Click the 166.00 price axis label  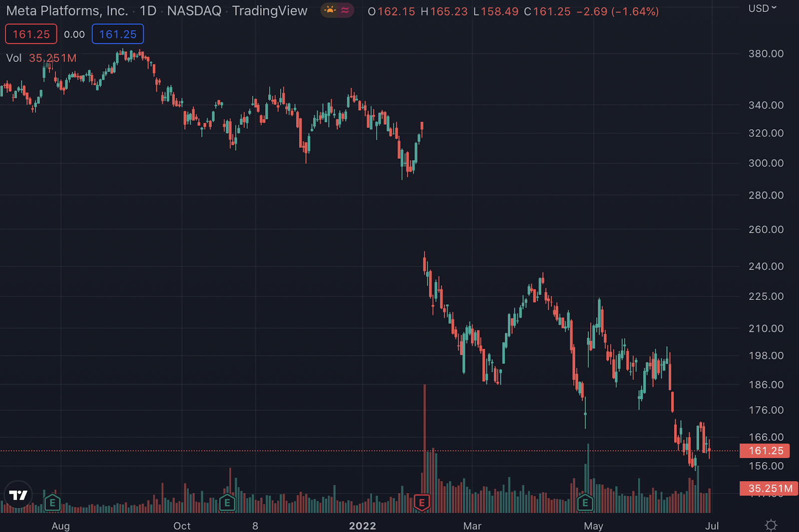[766, 437]
